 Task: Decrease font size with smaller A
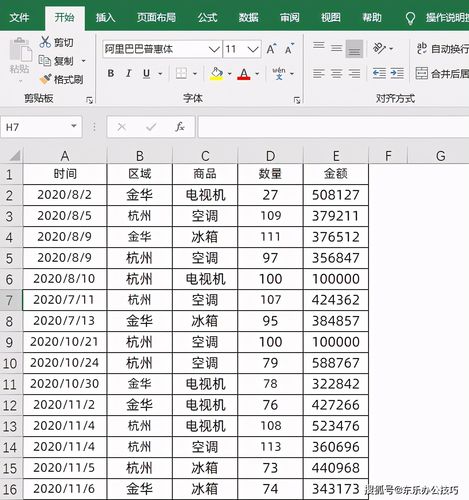[289, 49]
